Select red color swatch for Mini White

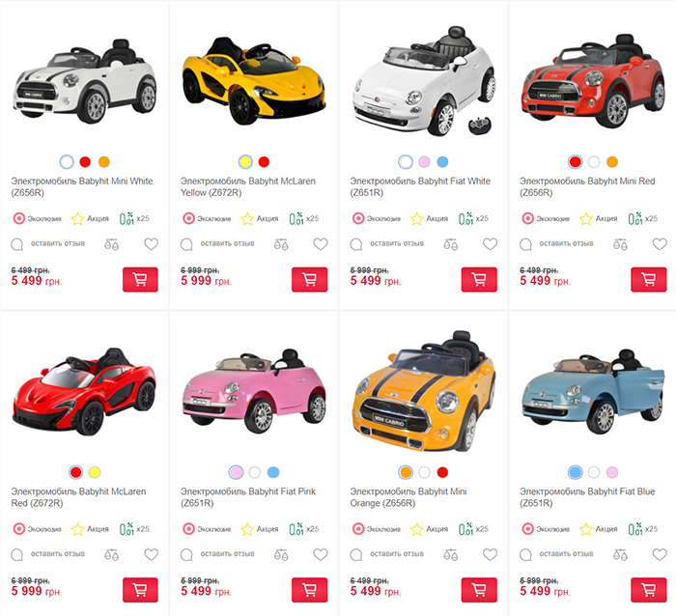[x=85, y=161]
